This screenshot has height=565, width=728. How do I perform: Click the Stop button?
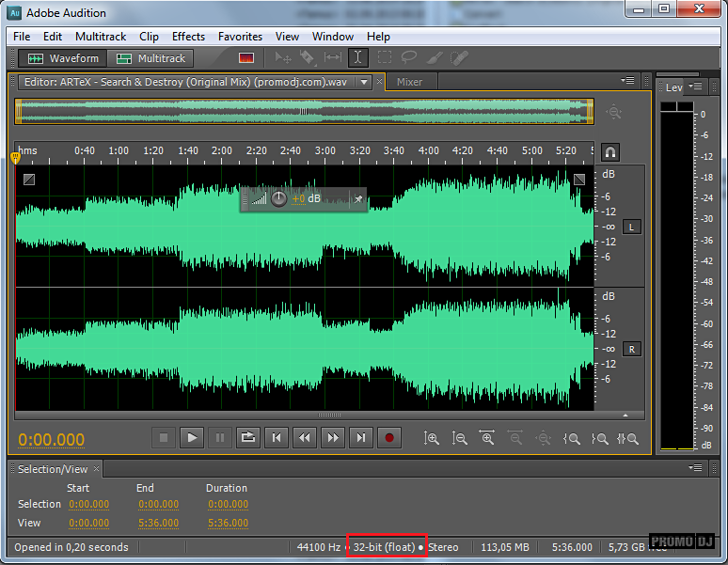click(x=163, y=437)
